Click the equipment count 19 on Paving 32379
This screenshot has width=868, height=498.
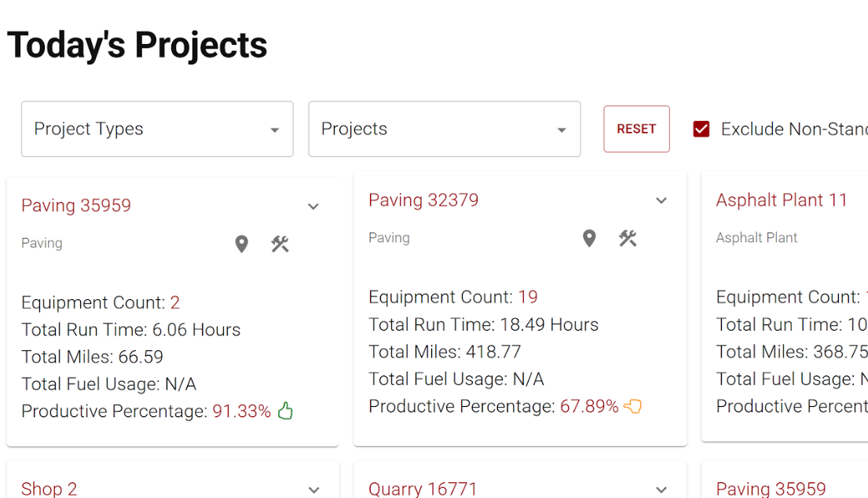click(529, 296)
